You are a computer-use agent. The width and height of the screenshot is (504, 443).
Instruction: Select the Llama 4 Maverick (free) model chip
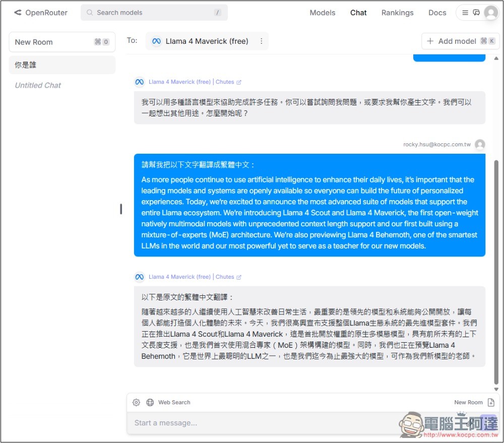coord(207,41)
